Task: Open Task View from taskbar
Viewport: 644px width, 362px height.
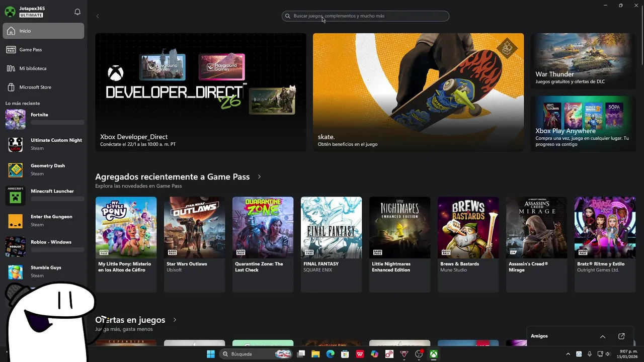Action: (301, 354)
